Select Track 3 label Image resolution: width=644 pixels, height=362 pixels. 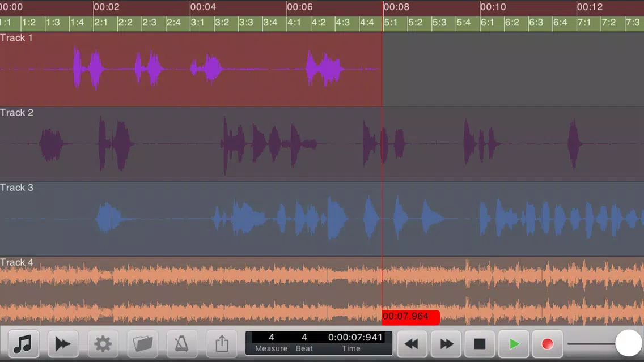17,188
